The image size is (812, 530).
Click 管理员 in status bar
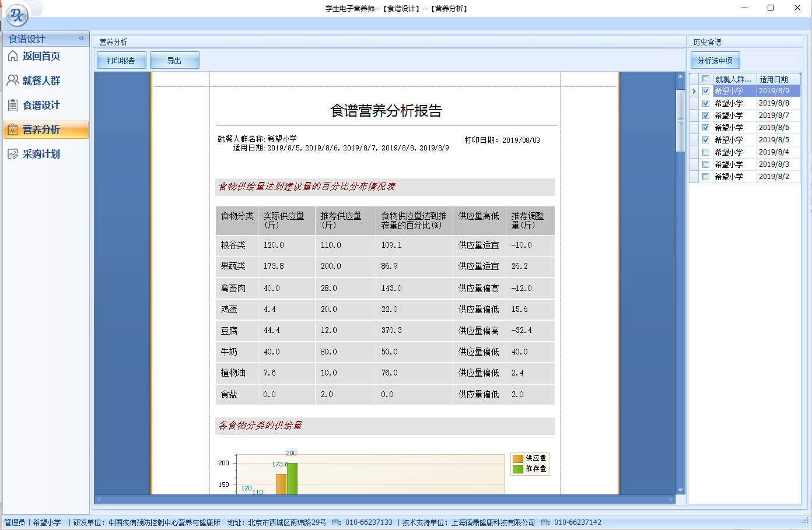pyautogui.click(x=15, y=522)
